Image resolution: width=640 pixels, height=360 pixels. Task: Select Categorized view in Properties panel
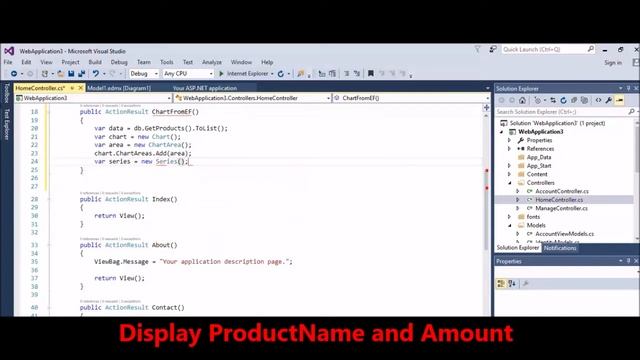point(501,284)
